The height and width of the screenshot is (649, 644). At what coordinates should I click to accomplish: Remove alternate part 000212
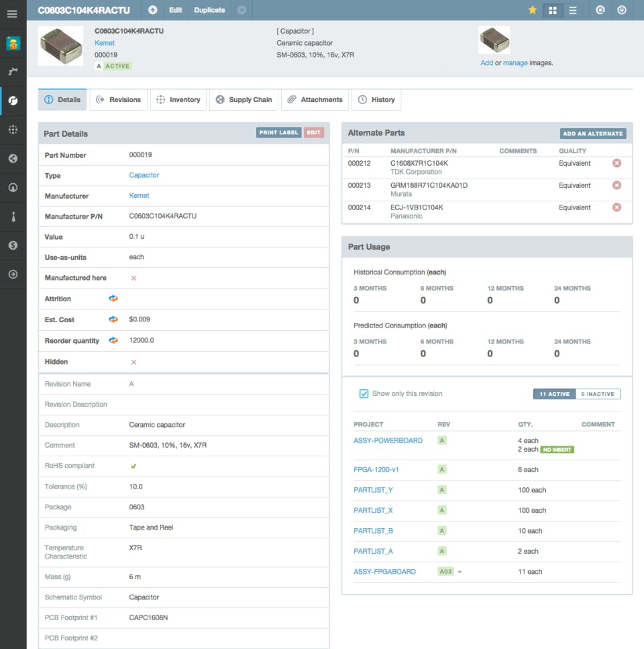pyautogui.click(x=616, y=163)
